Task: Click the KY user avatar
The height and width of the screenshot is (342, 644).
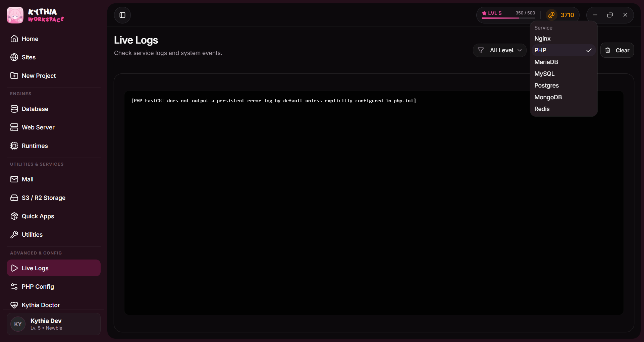Action: click(x=18, y=324)
